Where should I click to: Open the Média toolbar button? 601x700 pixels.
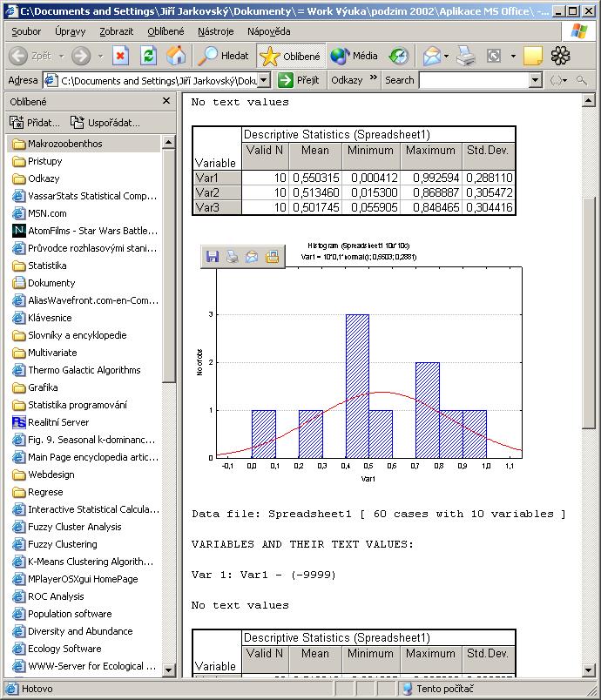pos(355,56)
